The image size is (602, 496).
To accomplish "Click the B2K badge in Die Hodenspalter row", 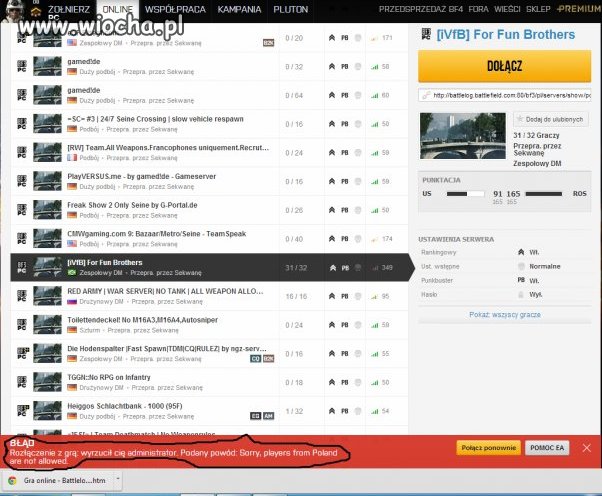I will (268, 359).
